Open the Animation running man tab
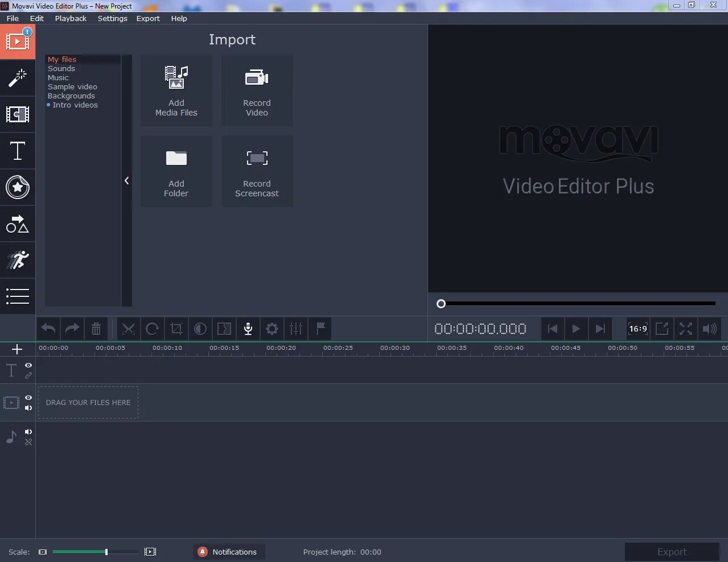Screen dimensions: 728x562 18,260
